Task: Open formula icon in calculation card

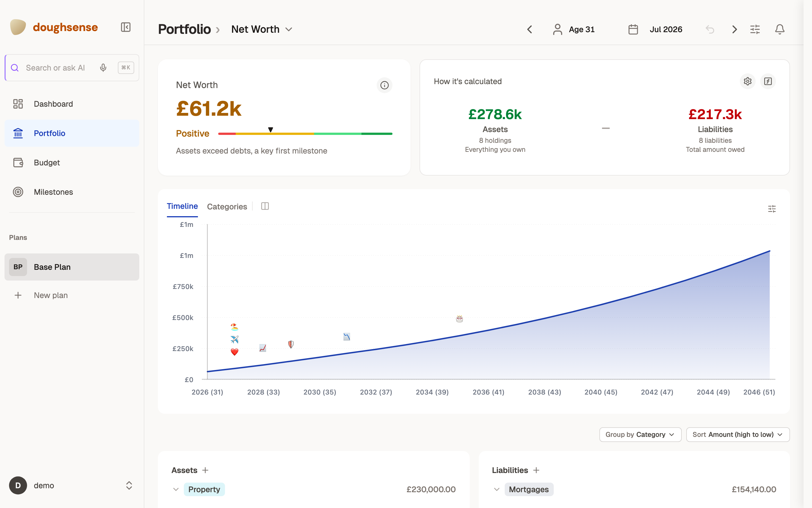Action: (768, 81)
